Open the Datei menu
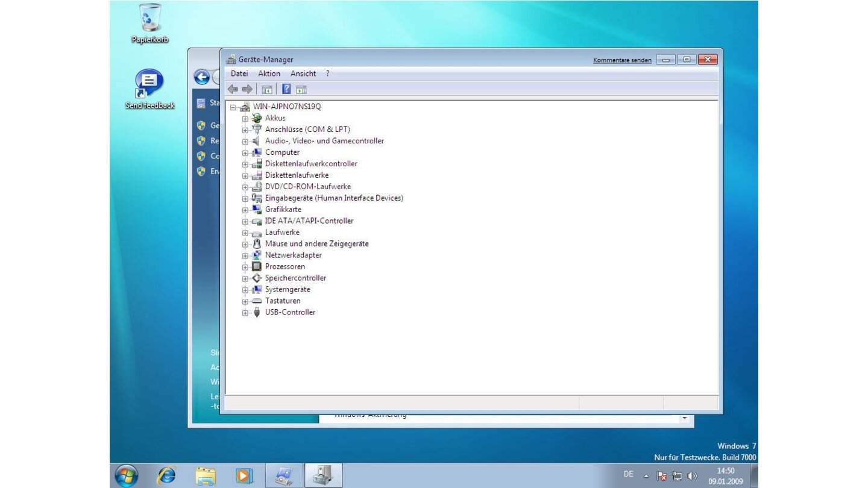 tap(239, 74)
